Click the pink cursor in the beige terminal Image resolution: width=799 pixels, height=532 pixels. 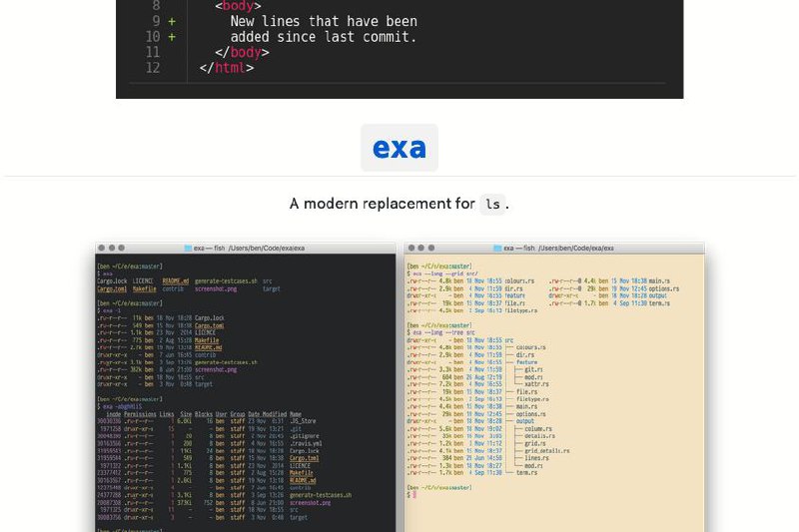point(414,495)
